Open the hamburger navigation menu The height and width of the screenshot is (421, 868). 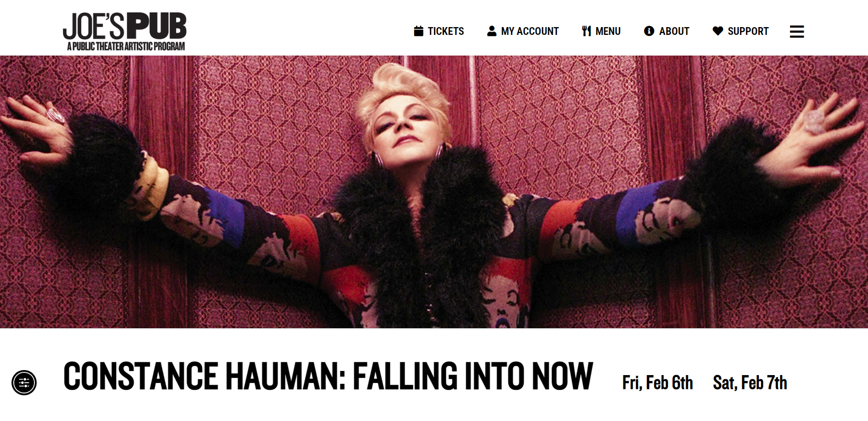pyautogui.click(x=797, y=31)
